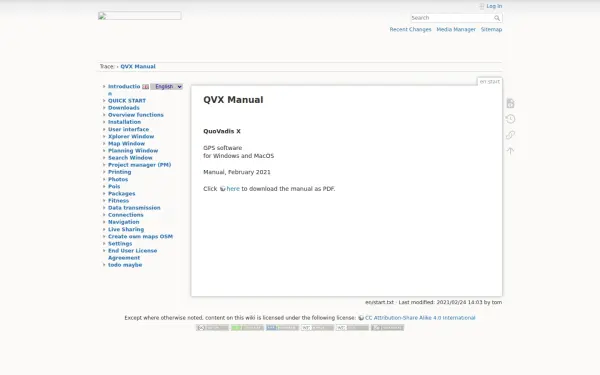Open Live Sharing in sidebar
The width and height of the screenshot is (600, 375).
tap(126, 229)
